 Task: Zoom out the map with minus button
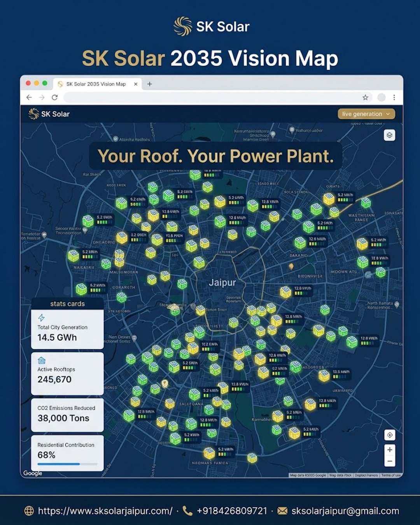390,461
